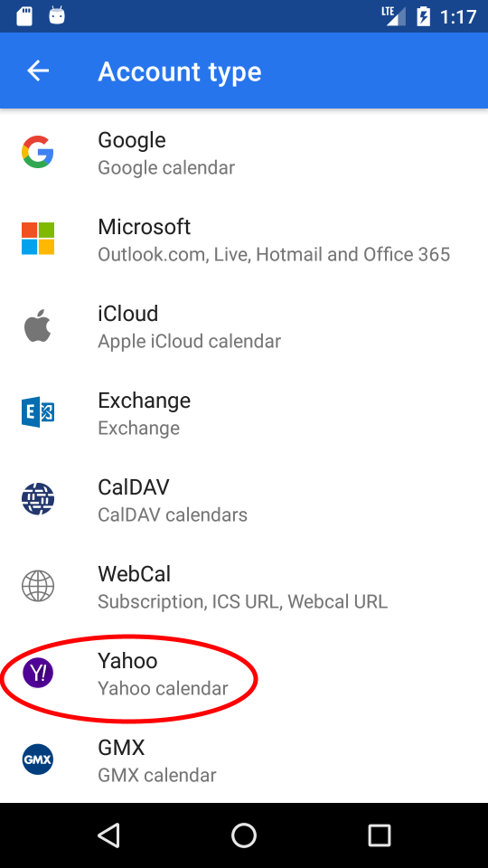The height and width of the screenshot is (868, 488).
Task: Tap the Microsoft four-square logo
Action: (x=38, y=239)
